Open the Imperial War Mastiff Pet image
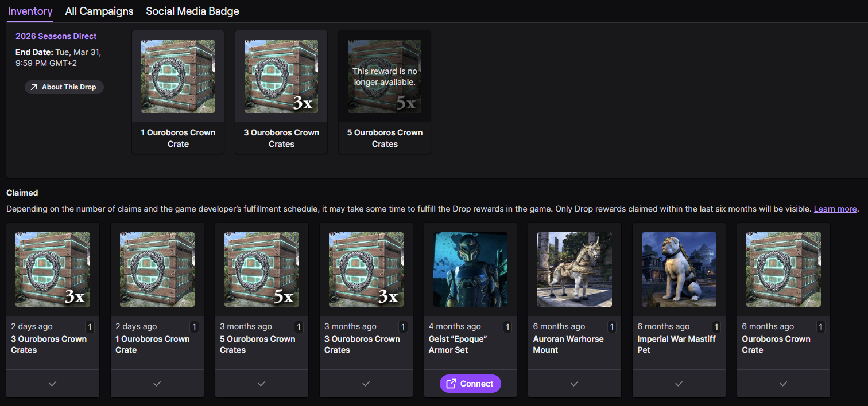Screen dimensions: 868x406 (679, 270)
